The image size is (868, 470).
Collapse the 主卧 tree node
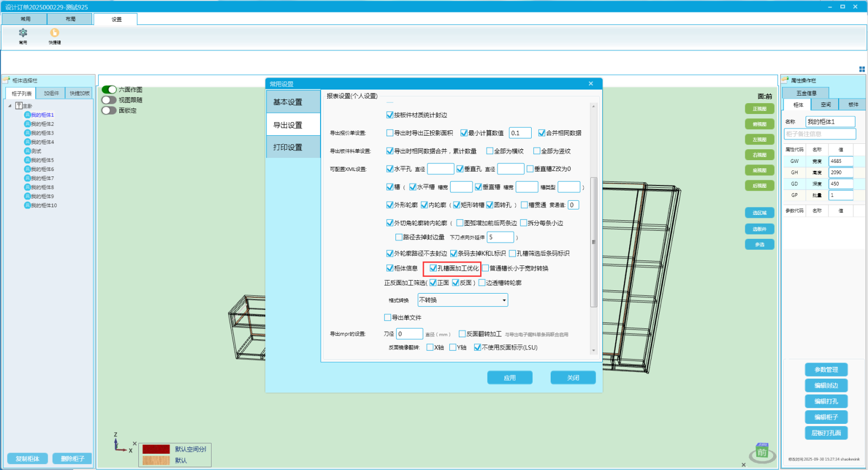coord(10,106)
